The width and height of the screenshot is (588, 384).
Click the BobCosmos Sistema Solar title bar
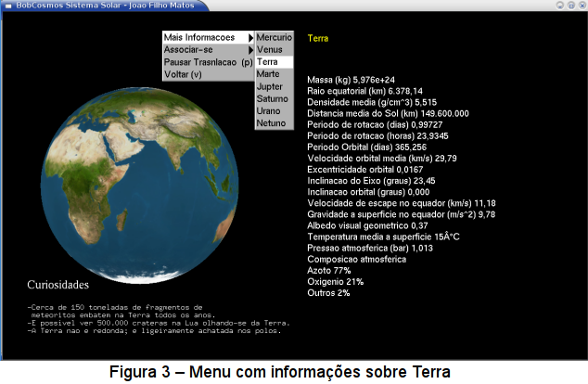coord(105,6)
